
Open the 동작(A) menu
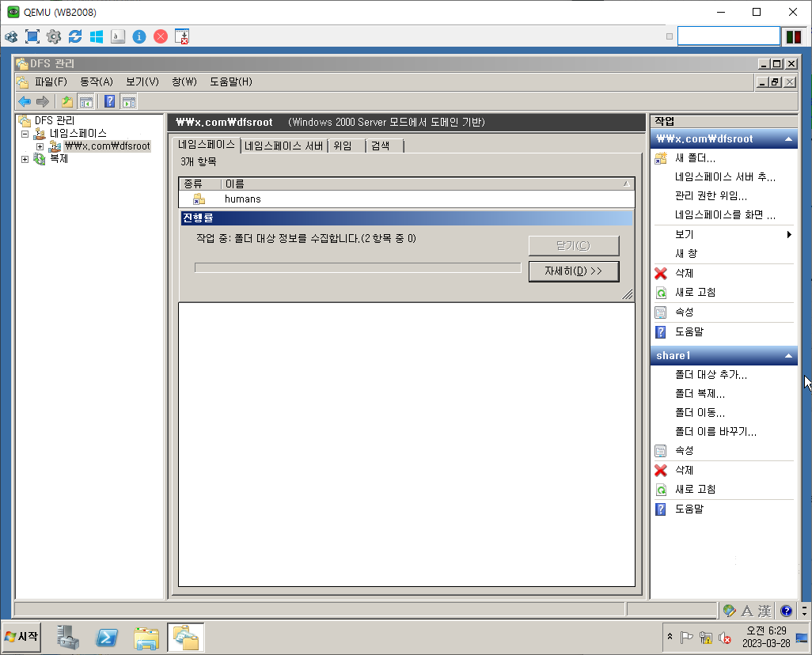click(97, 81)
